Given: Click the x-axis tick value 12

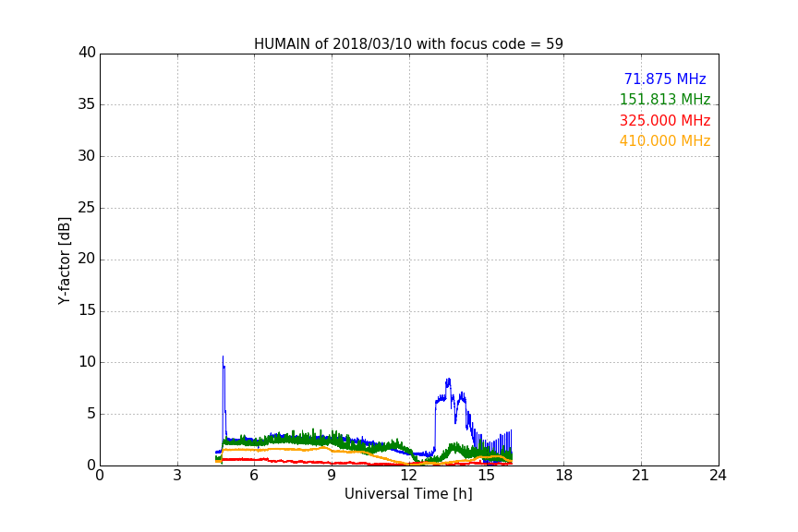Looking at the screenshot, I should click(408, 476).
